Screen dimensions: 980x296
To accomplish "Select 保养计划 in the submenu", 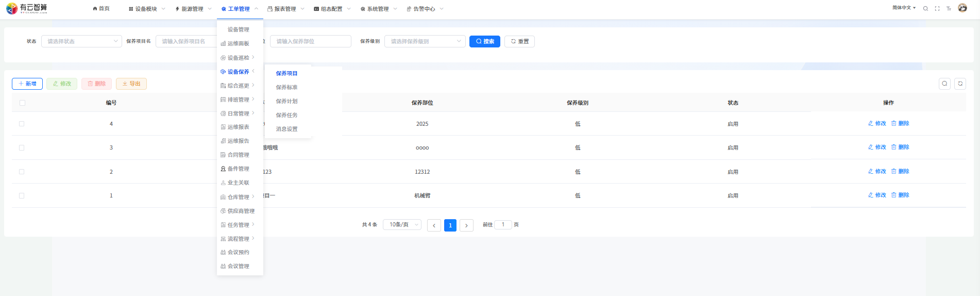I will tap(286, 102).
